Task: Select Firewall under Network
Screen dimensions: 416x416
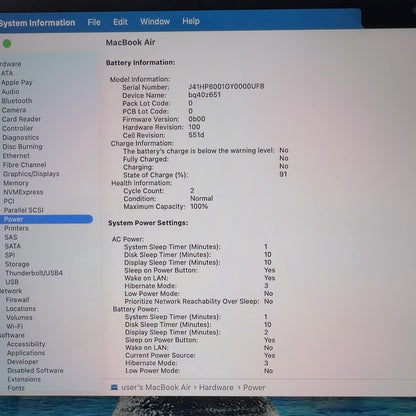Action: pos(17,300)
